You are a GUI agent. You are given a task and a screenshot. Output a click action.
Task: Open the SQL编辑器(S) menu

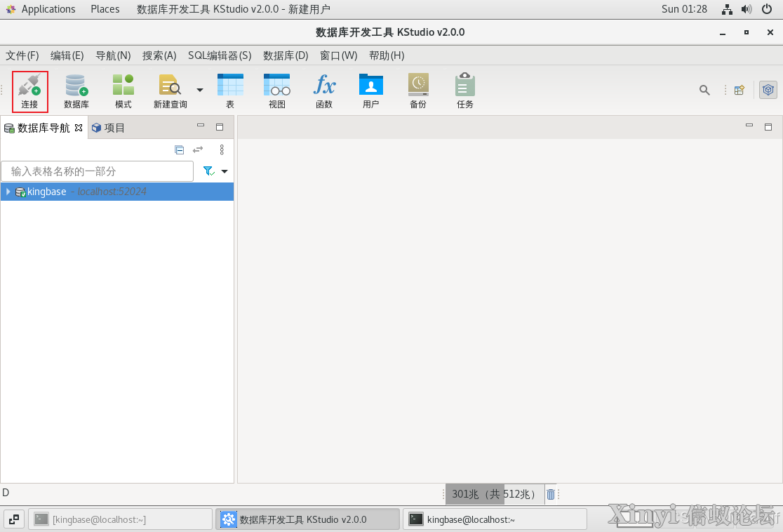click(220, 55)
